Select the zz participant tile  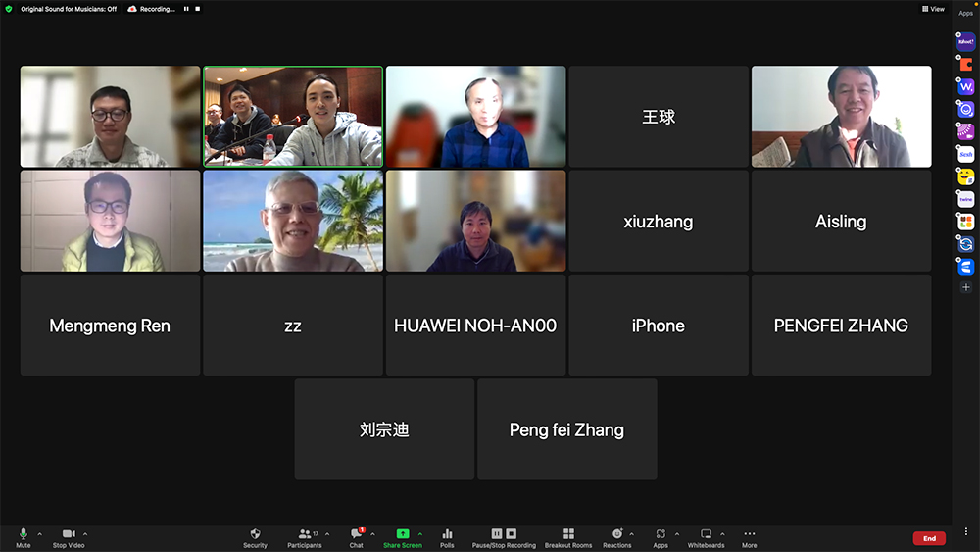(292, 326)
